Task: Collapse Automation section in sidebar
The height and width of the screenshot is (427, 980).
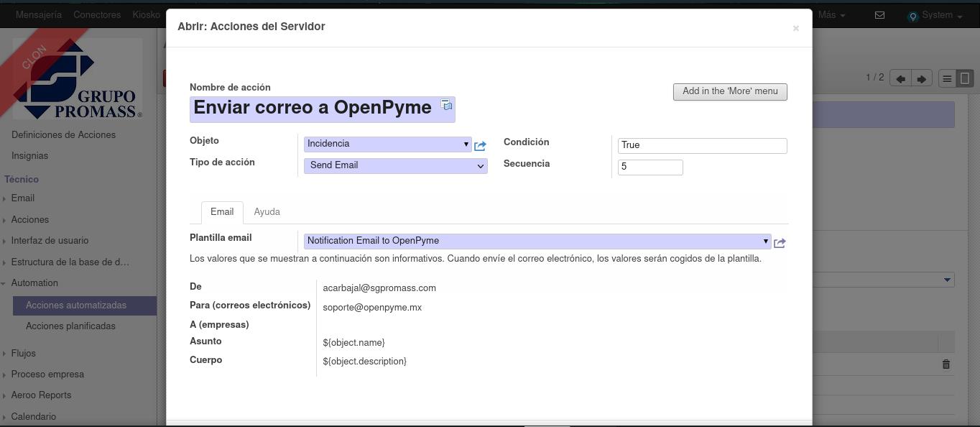Action: coord(34,283)
